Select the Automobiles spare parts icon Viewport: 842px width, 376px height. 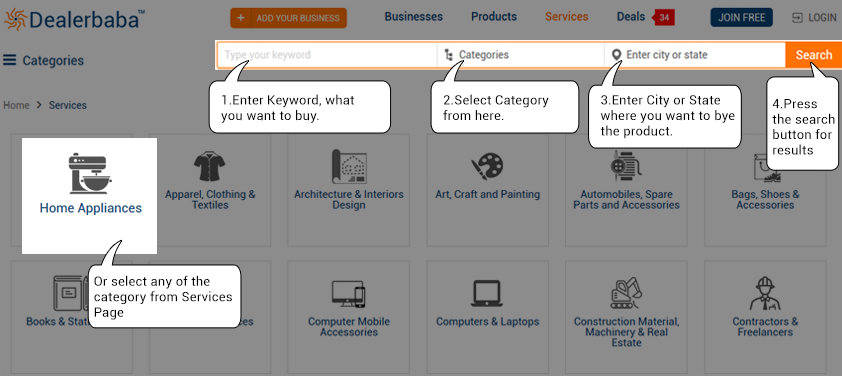[626, 166]
